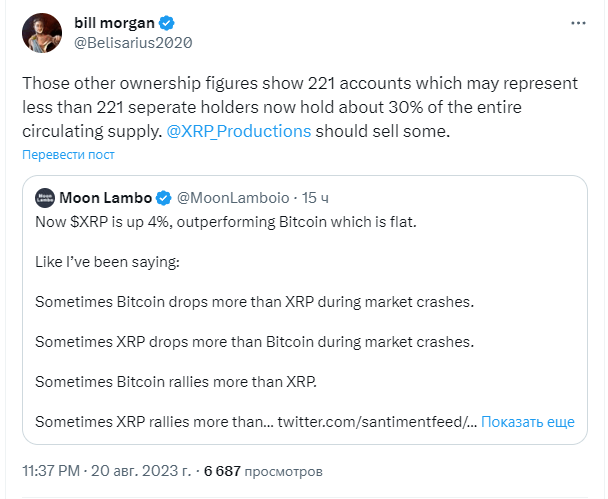Click the 15 ч timestamp
Viewport: 608px width, 499px height.
click(315, 198)
